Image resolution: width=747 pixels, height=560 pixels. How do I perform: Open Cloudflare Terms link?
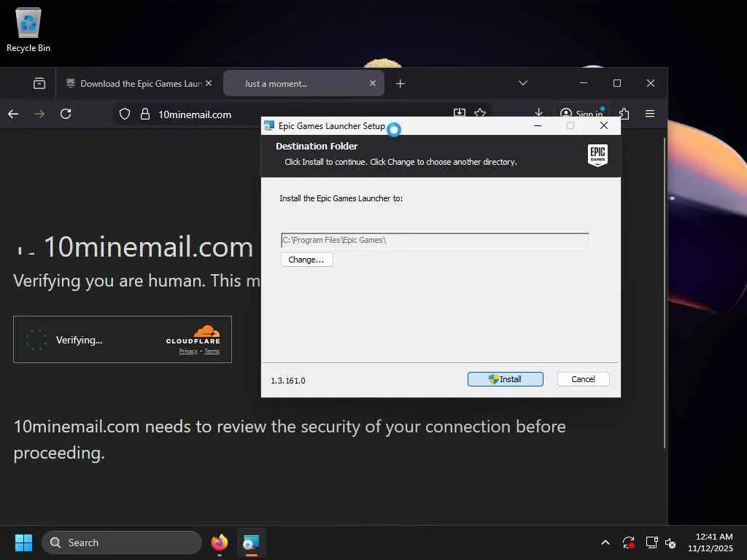212,351
